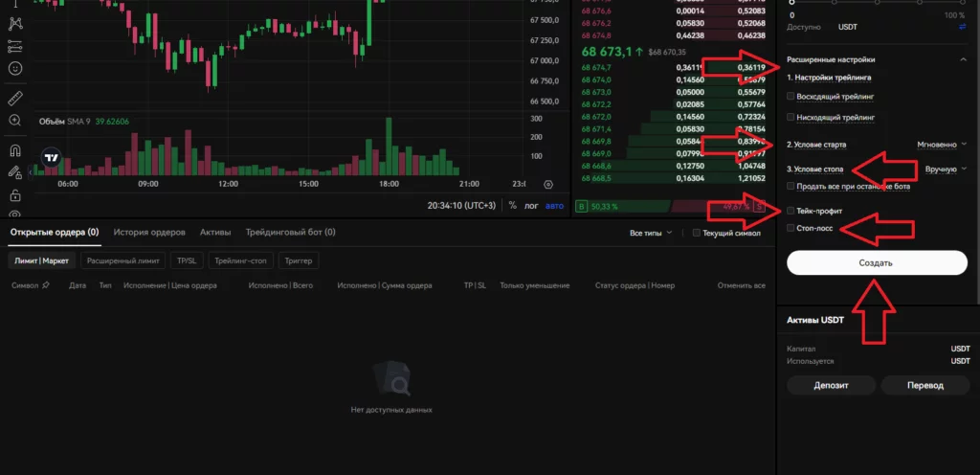The image size is (980, 475).
Task: Open the Мгновенно start condition dropdown
Action: click(941, 145)
